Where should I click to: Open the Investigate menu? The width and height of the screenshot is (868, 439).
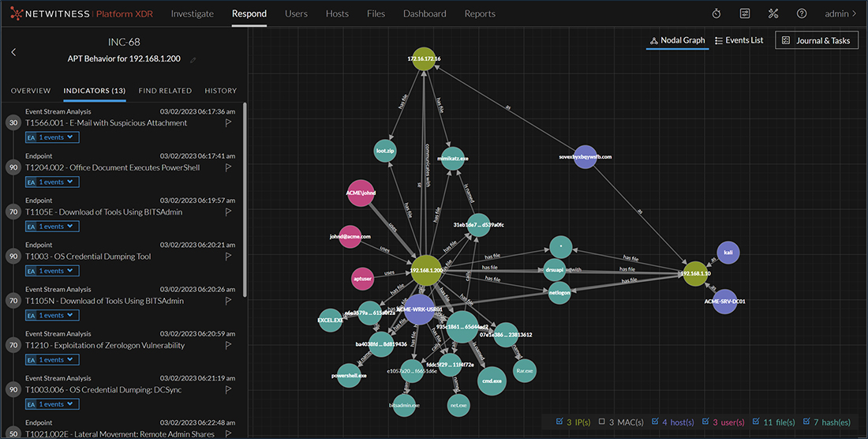[192, 14]
